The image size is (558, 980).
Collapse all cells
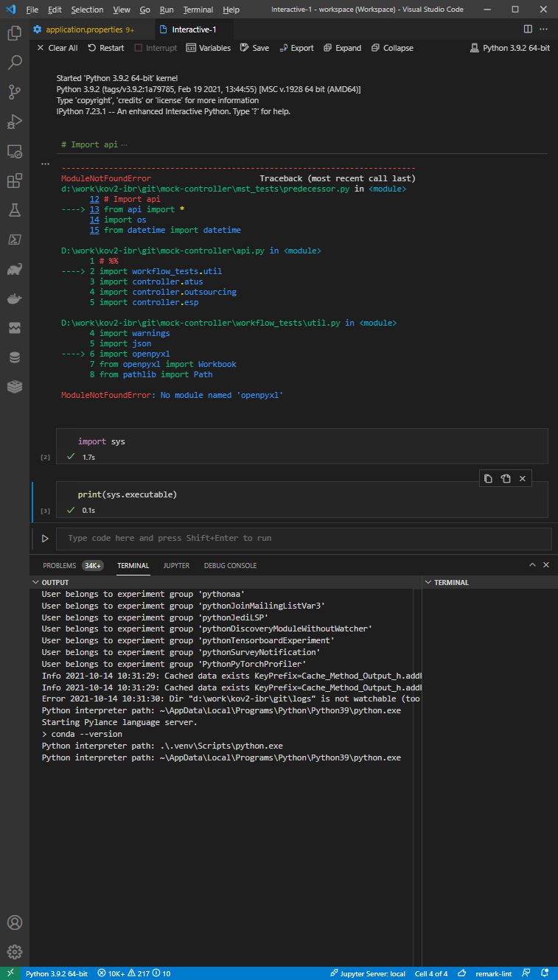pos(392,48)
